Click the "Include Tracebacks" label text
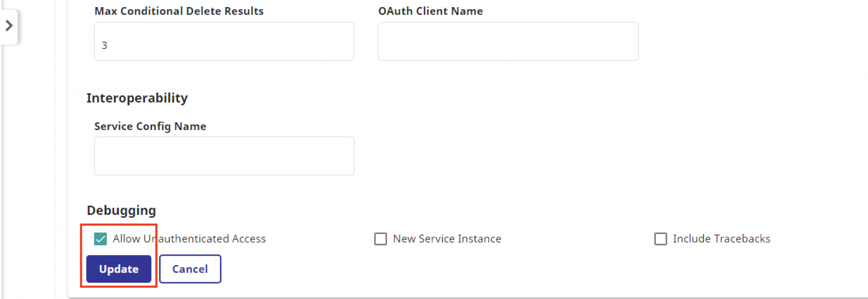The height and width of the screenshot is (299, 868). pyautogui.click(x=721, y=239)
